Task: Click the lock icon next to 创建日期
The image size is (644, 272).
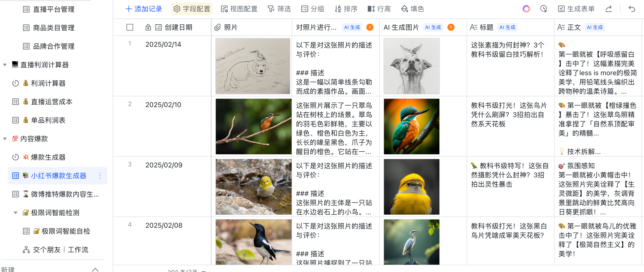Action: tap(148, 27)
